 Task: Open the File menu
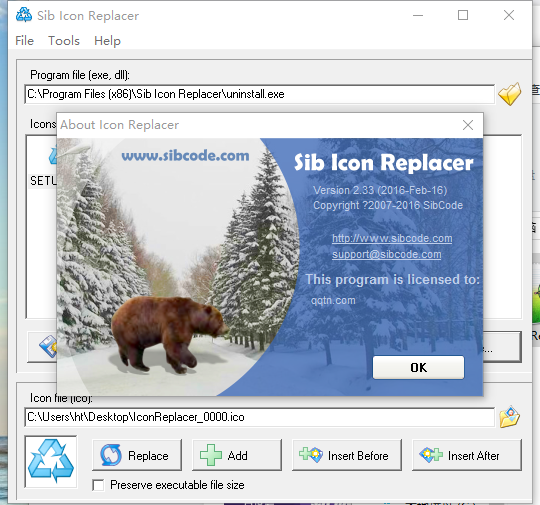(x=24, y=41)
